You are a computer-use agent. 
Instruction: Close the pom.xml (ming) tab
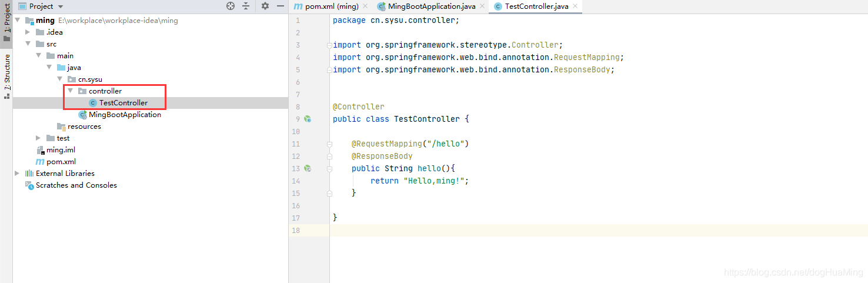(x=365, y=6)
